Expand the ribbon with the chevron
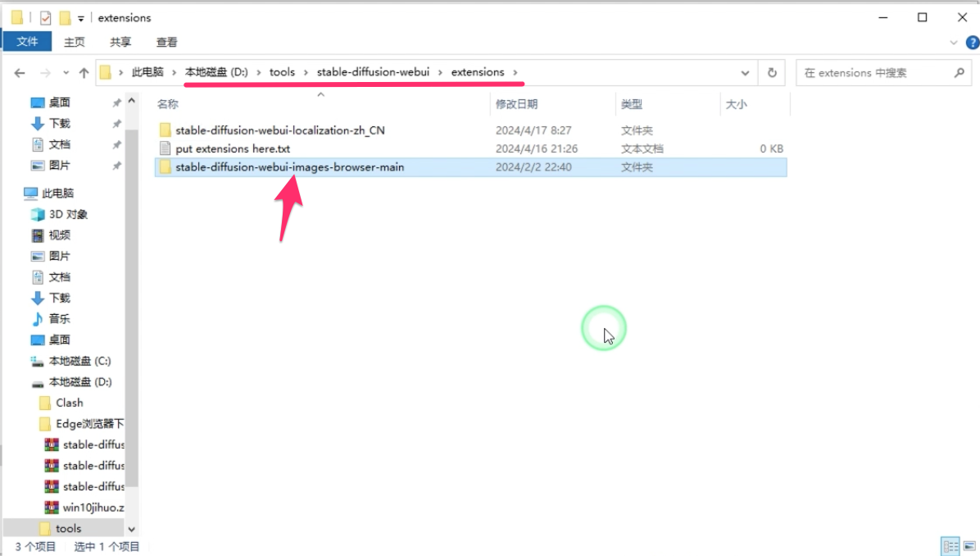The image size is (980, 556). 953,43
